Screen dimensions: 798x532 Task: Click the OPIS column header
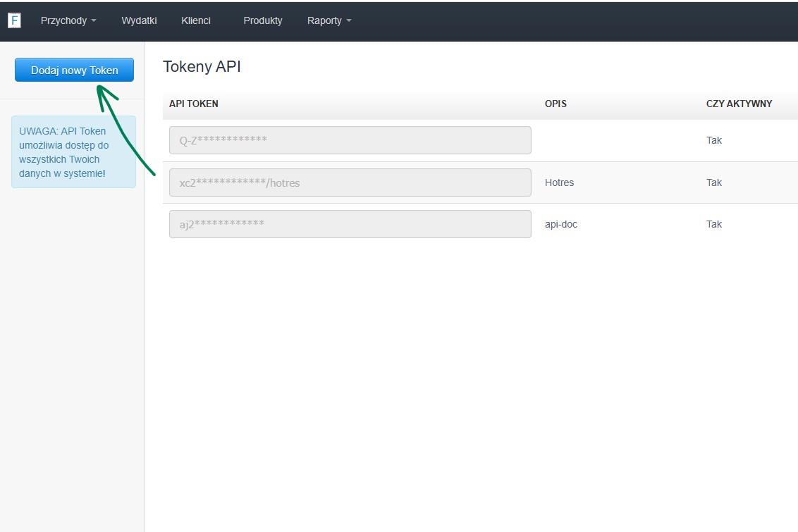[x=555, y=104]
